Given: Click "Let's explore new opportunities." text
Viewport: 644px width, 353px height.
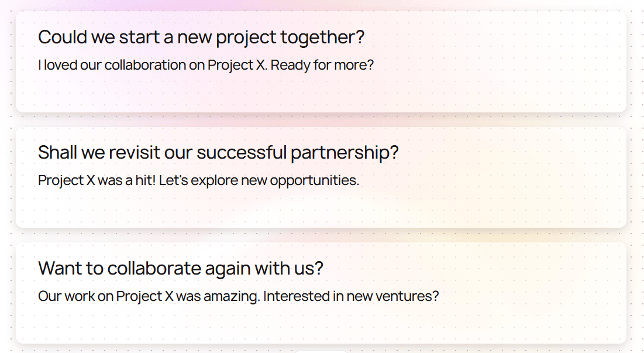Looking at the screenshot, I should coord(259,180).
